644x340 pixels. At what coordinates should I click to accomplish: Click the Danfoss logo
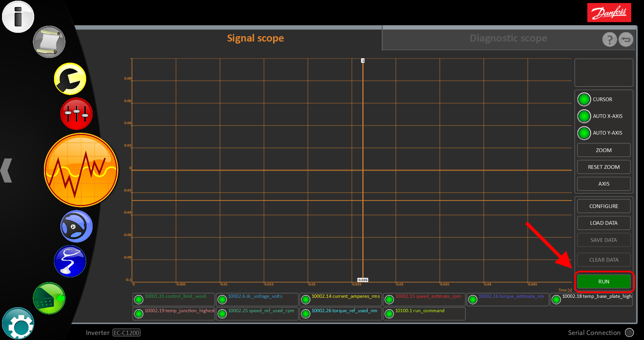(609, 13)
